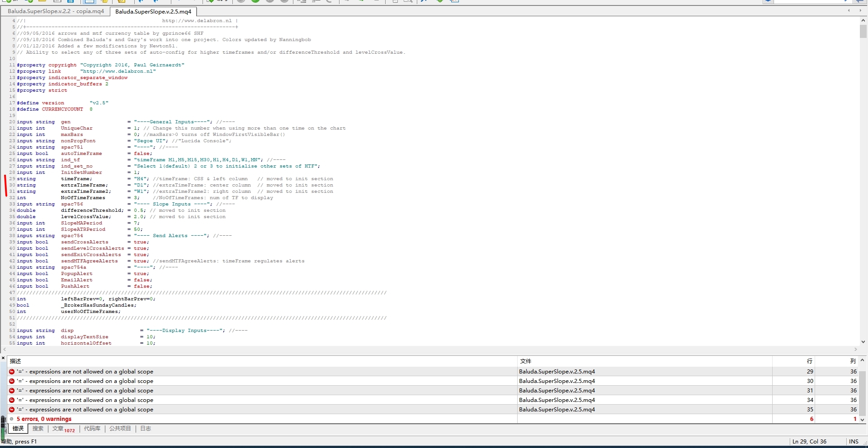Click the displayTextSize variable name
868x448 pixels.
coord(85,337)
